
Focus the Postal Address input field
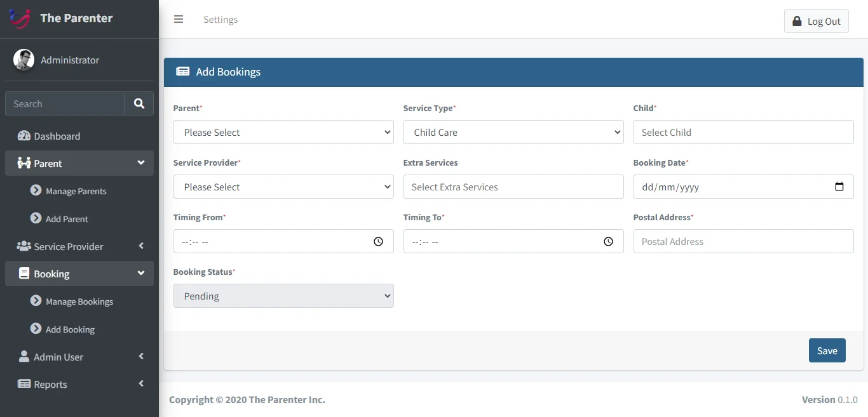click(x=743, y=241)
